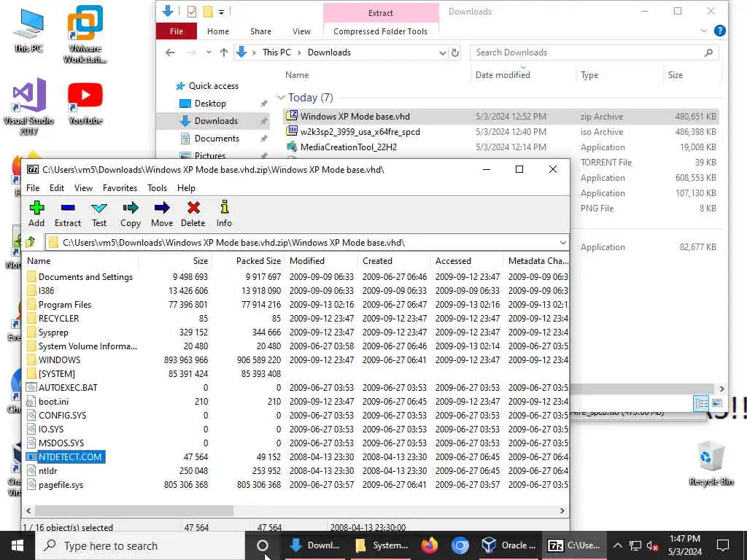Open the Share tab in Explorer
The image size is (747, 560).
260,31
